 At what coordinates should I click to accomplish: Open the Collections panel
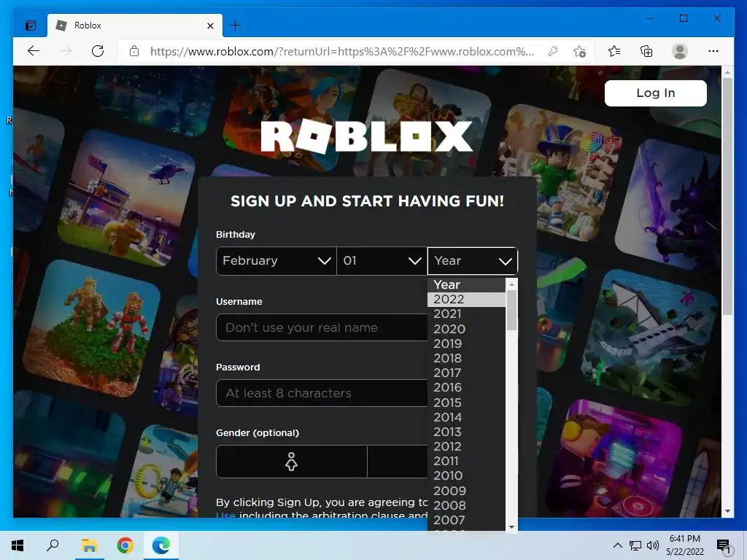coord(646,51)
